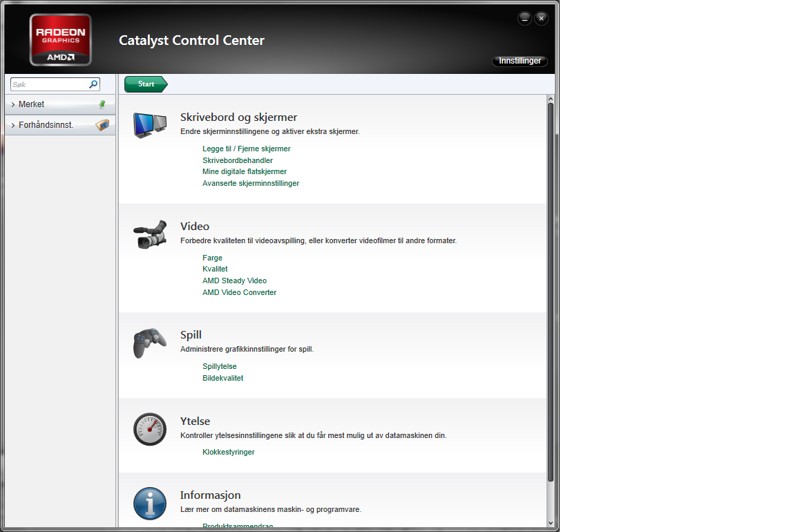Click the scrollbar up arrow

click(550, 99)
